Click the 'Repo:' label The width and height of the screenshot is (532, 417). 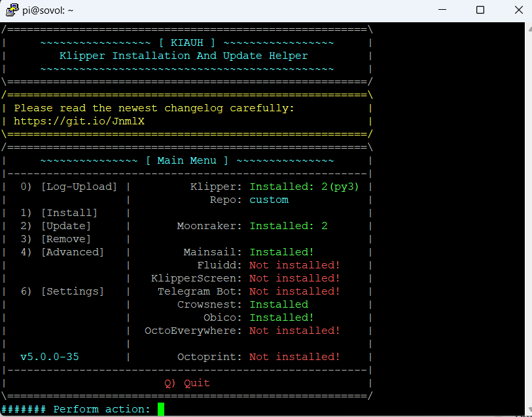(x=226, y=200)
